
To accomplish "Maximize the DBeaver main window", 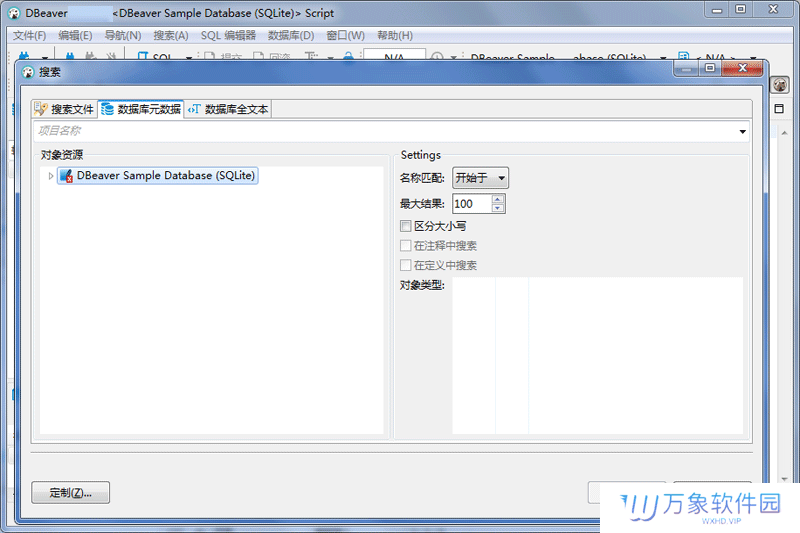I will [740, 9].
